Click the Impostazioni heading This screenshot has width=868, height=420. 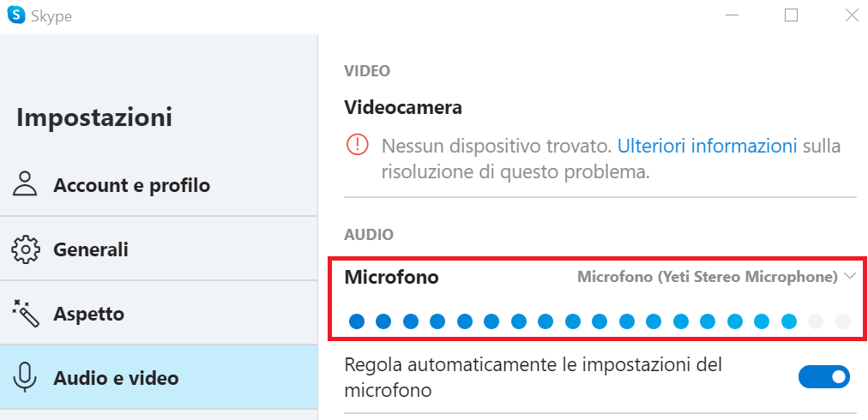pyautogui.click(x=94, y=117)
